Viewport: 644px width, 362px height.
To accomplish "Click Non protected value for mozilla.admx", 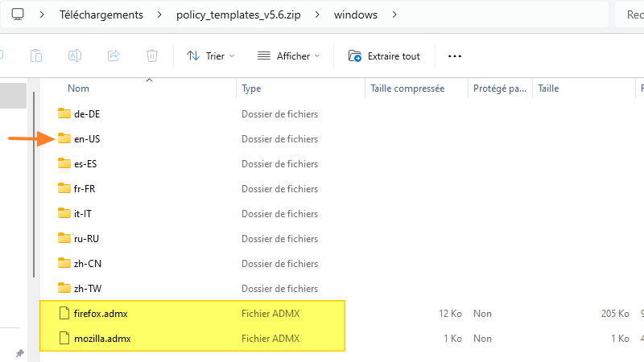I will 482,339.
